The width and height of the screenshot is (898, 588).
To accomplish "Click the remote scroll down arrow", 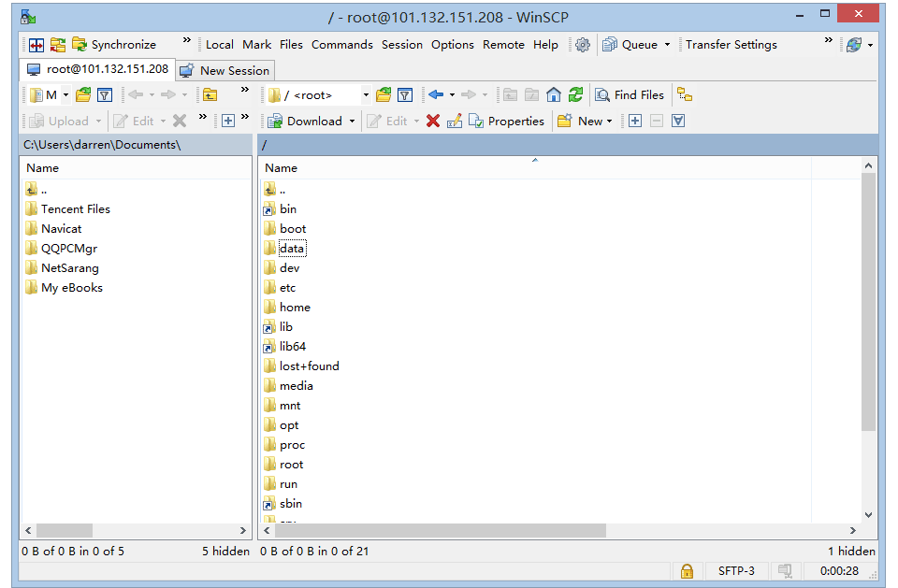I will pos(868,515).
